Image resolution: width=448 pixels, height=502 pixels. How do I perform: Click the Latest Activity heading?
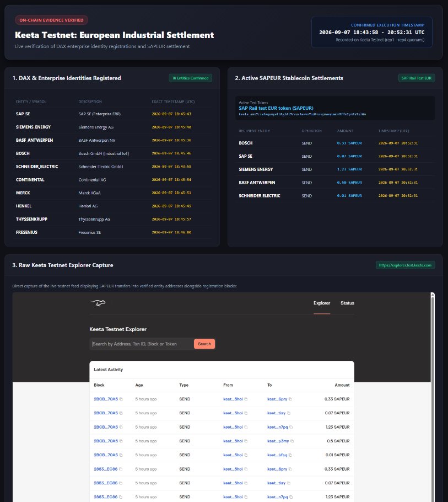(109, 370)
